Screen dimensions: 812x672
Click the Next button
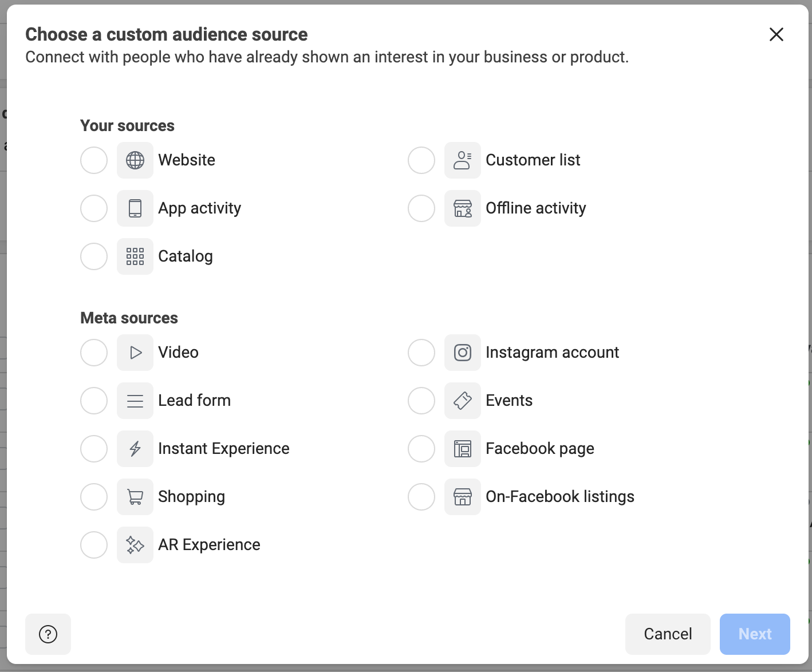(755, 634)
